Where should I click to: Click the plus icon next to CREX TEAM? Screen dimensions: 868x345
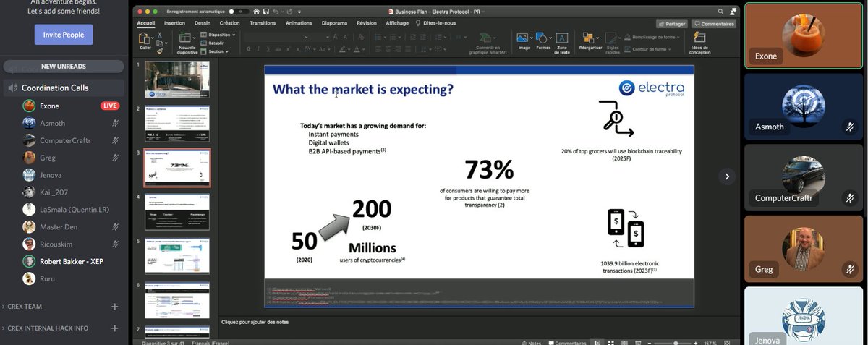[x=114, y=307]
